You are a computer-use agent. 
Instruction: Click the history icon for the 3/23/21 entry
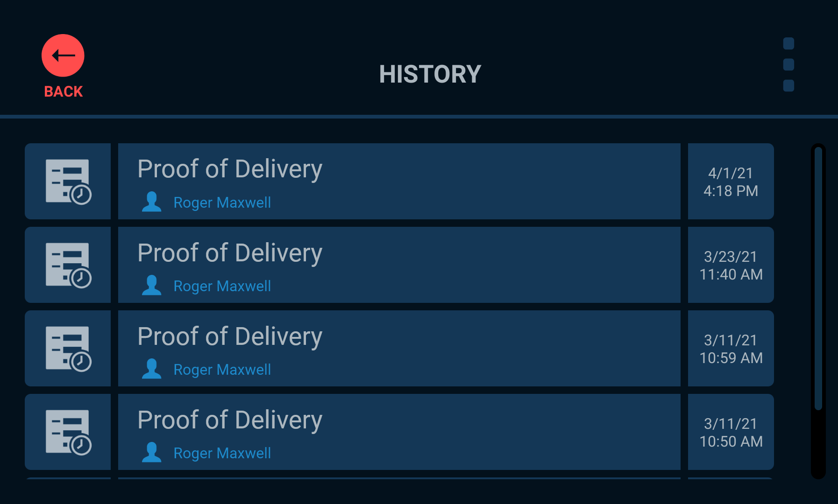[x=68, y=265]
